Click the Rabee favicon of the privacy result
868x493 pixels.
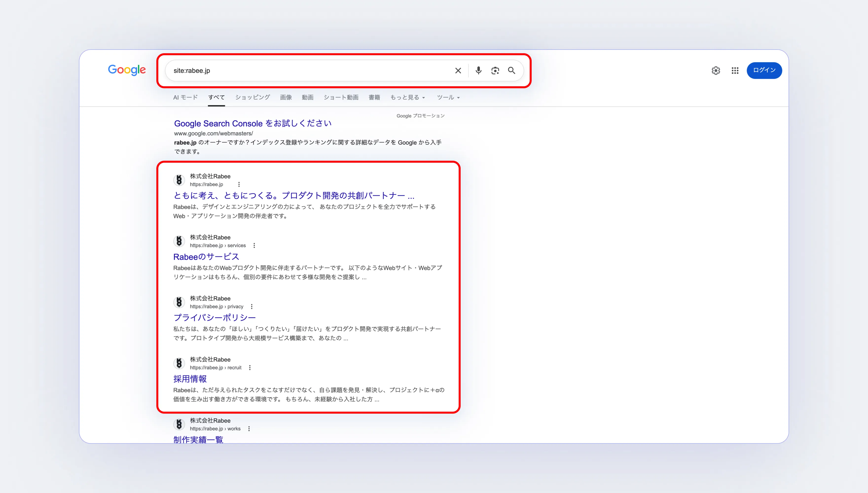[x=179, y=302]
